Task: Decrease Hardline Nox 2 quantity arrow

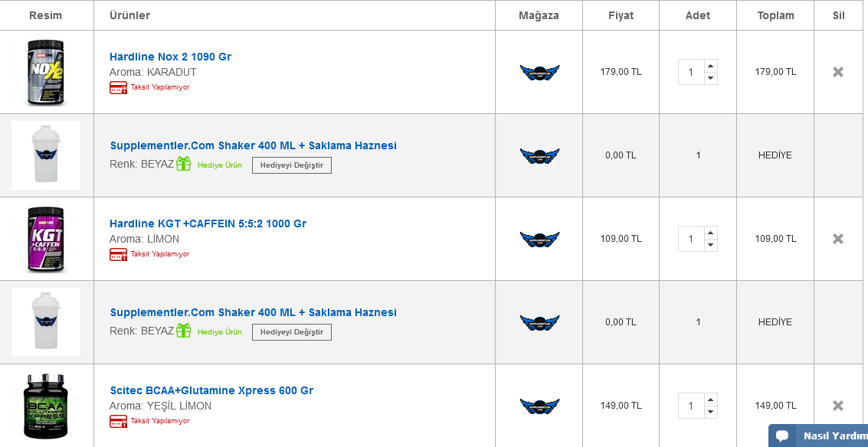Action: 710,78
